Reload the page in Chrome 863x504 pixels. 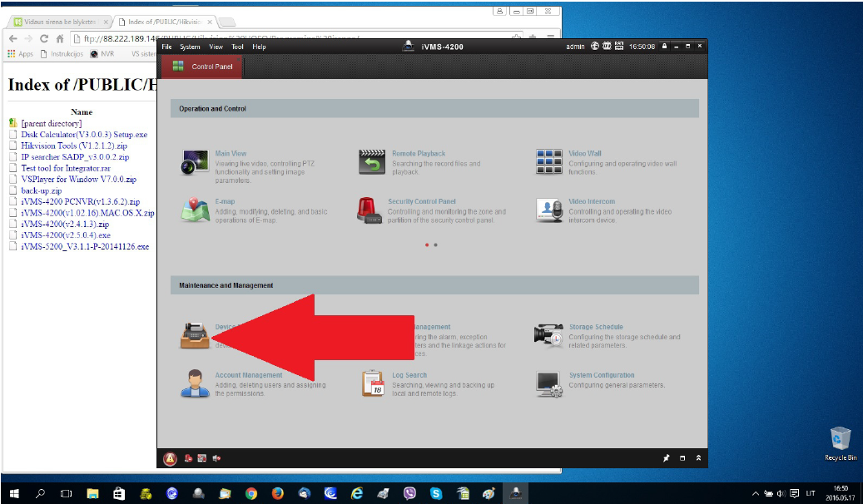(x=44, y=38)
